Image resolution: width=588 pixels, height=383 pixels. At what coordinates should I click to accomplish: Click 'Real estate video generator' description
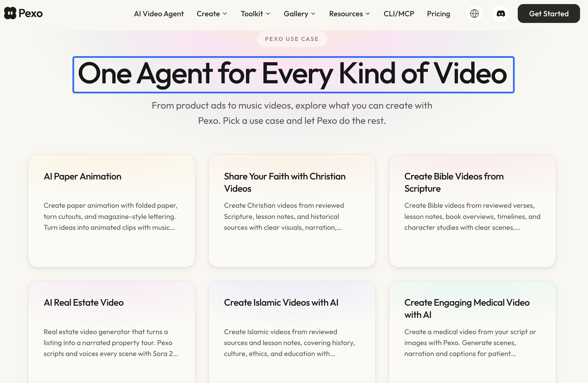click(x=111, y=343)
